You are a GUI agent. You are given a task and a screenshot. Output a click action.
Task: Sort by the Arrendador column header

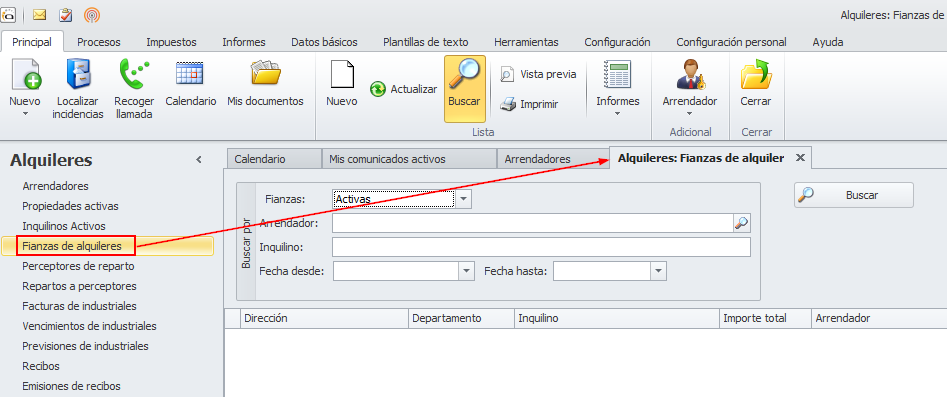879,318
